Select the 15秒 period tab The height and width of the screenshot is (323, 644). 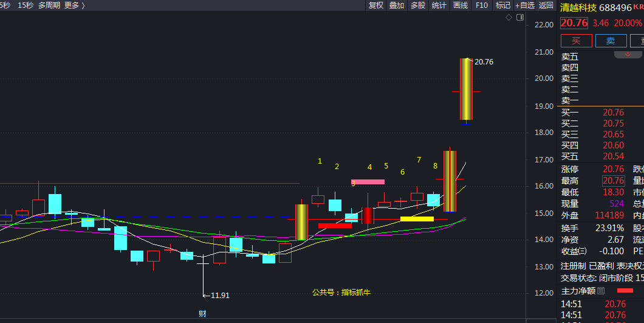(26, 5)
